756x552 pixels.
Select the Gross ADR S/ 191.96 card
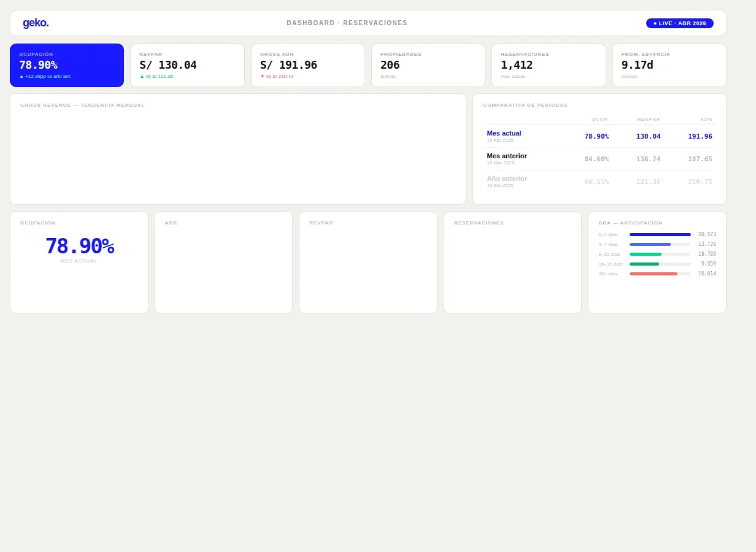308,65
